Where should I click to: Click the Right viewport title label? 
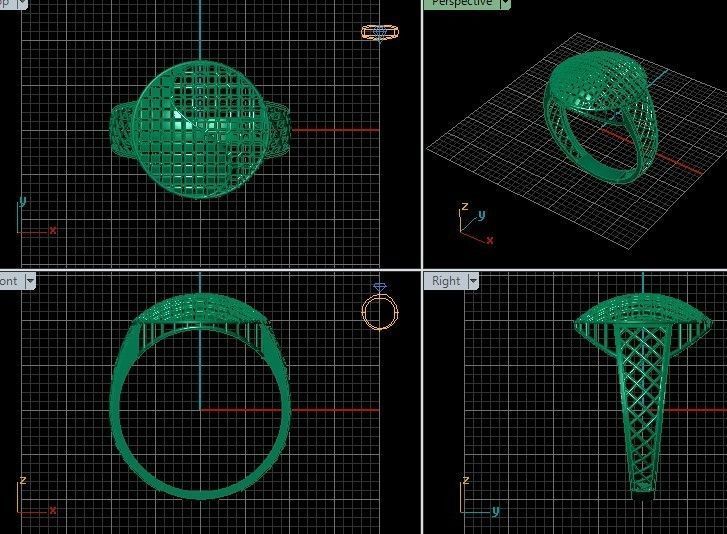(x=446, y=281)
